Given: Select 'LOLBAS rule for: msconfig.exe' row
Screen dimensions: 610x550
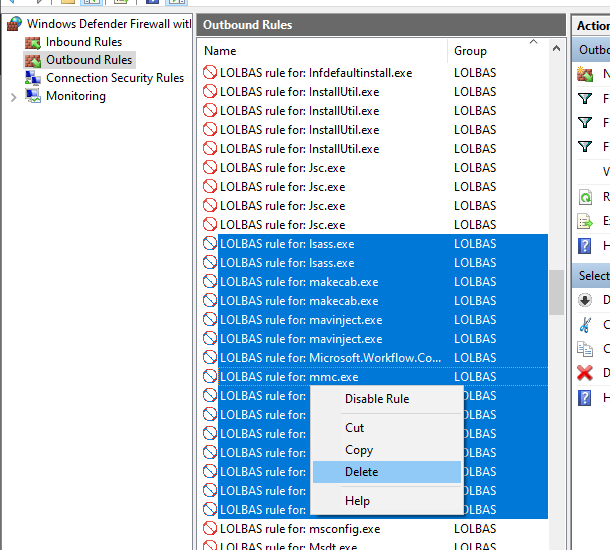Looking at the screenshot, I should 375,529.
